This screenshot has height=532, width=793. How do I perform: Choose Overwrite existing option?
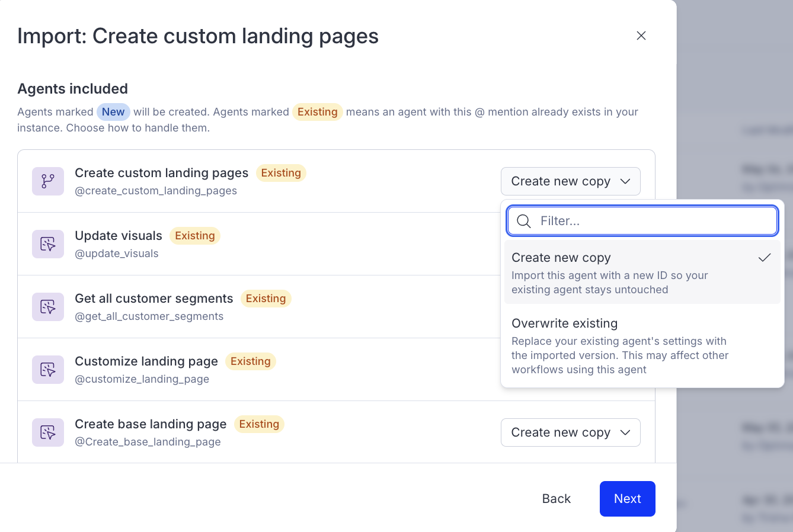[x=642, y=345]
